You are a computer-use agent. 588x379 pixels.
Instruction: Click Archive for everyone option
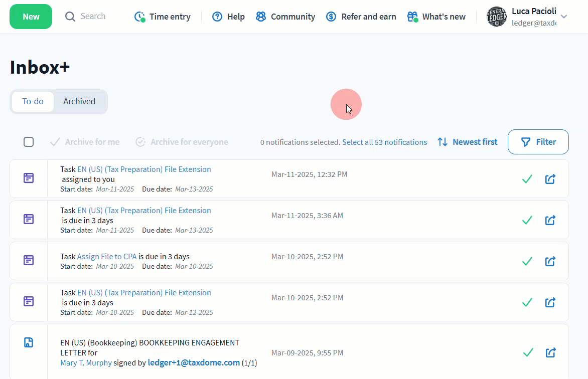(x=182, y=142)
